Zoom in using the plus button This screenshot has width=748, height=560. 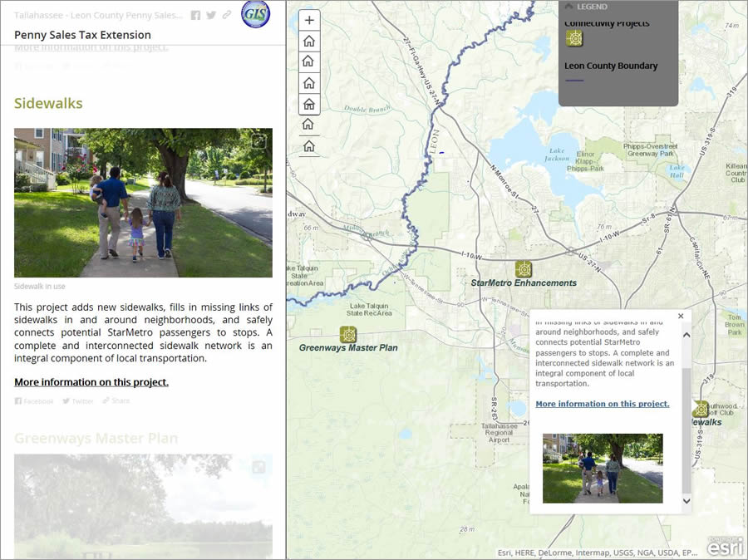[308, 19]
